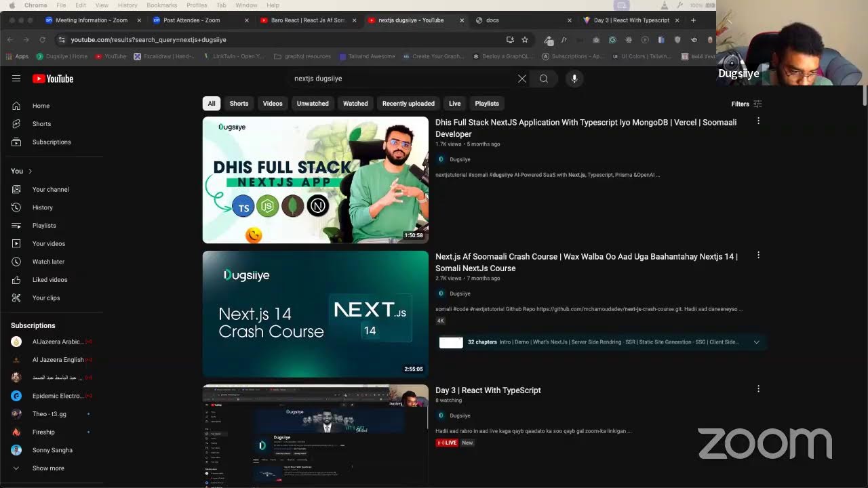Viewport: 868px width, 488px height.
Task: Open the History menu in the menu bar
Action: pos(127,5)
